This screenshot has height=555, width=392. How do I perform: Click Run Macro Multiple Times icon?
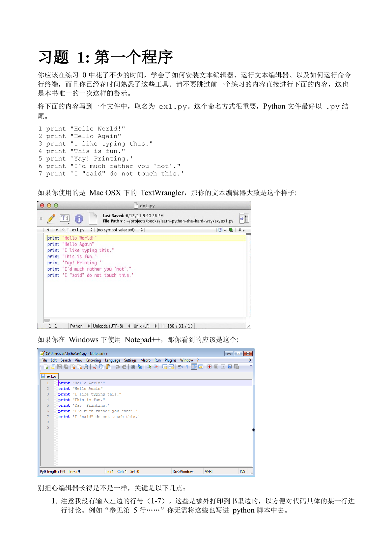(230, 366)
